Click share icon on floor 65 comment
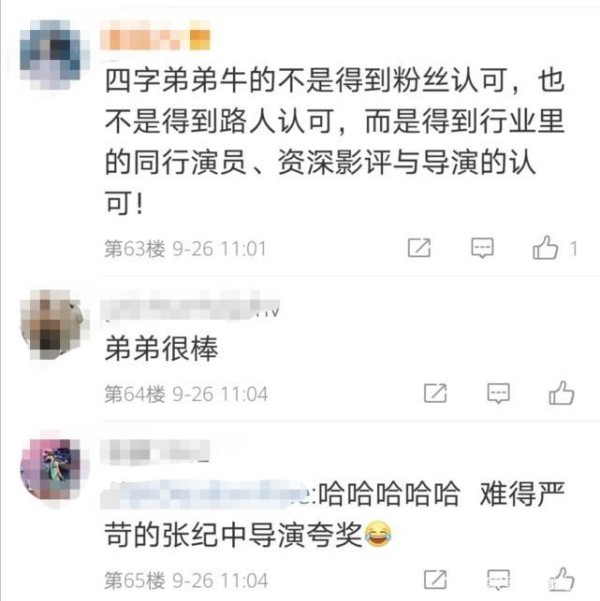 tap(435, 580)
